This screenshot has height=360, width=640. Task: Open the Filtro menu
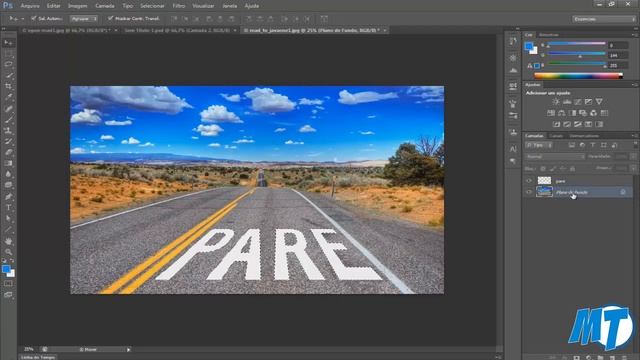tap(178, 6)
